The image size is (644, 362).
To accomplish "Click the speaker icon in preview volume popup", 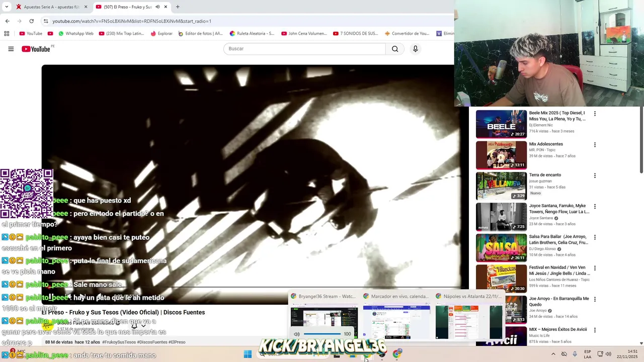I will tap(296, 334).
